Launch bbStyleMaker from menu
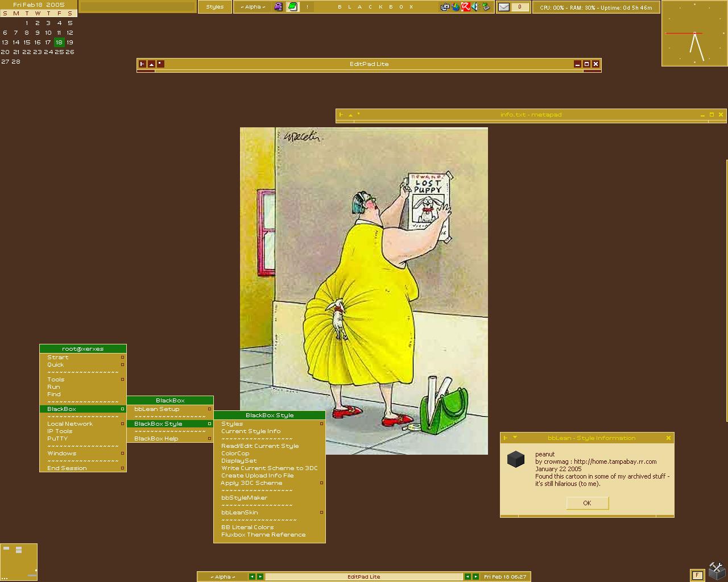 click(270, 498)
